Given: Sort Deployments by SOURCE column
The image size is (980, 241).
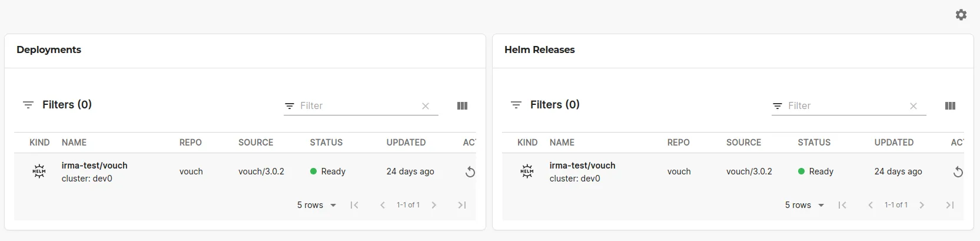Looking at the screenshot, I should click(255, 143).
